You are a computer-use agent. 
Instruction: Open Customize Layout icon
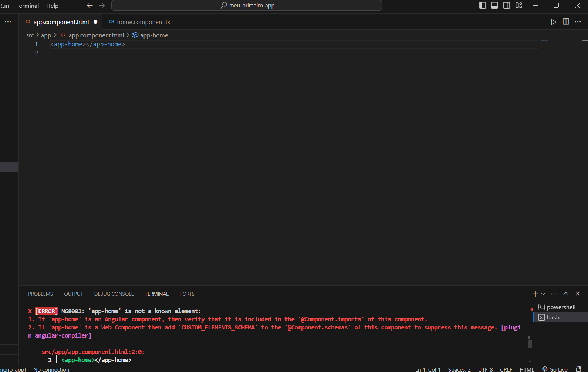(519, 5)
